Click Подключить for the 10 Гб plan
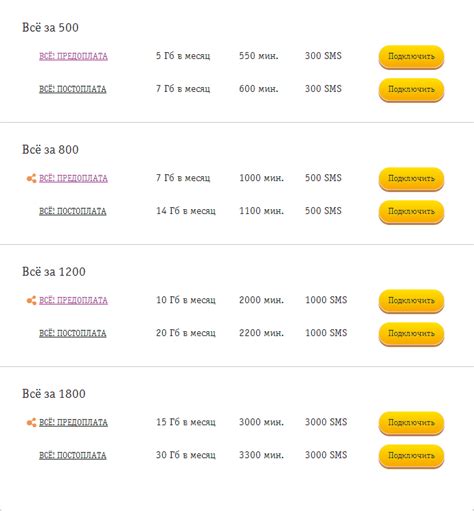 pos(411,301)
